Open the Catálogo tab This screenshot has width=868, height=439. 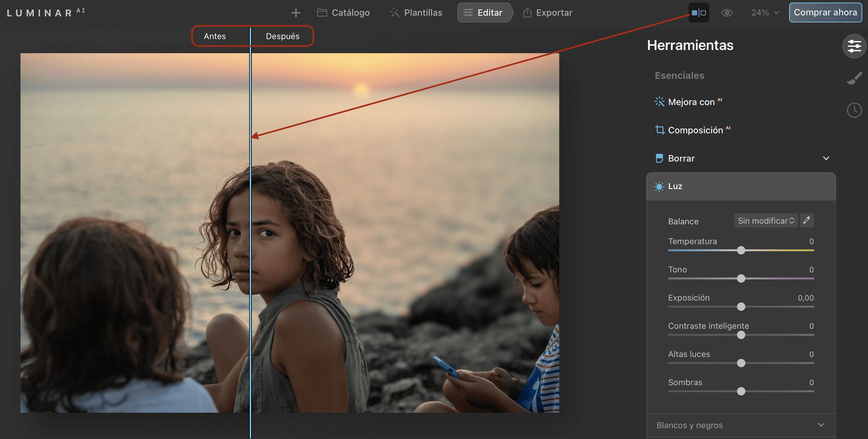click(x=343, y=13)
